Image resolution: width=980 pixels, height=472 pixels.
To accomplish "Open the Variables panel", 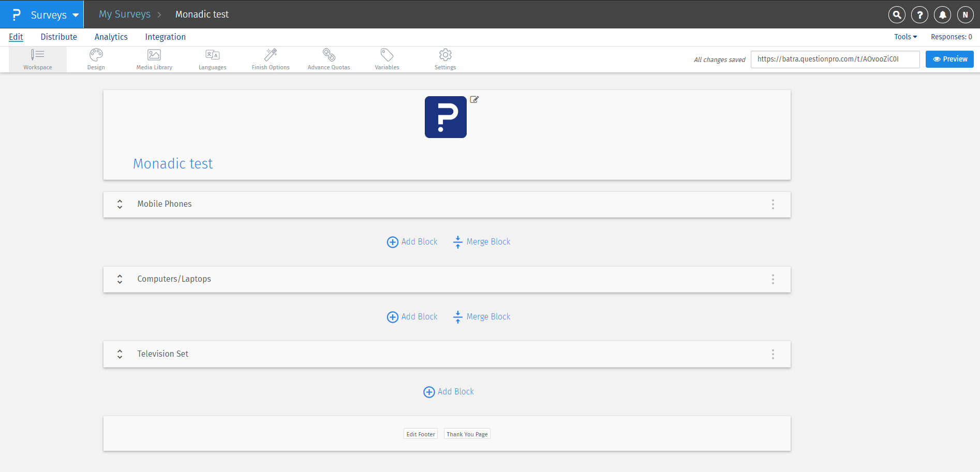I will click(387, 58).
